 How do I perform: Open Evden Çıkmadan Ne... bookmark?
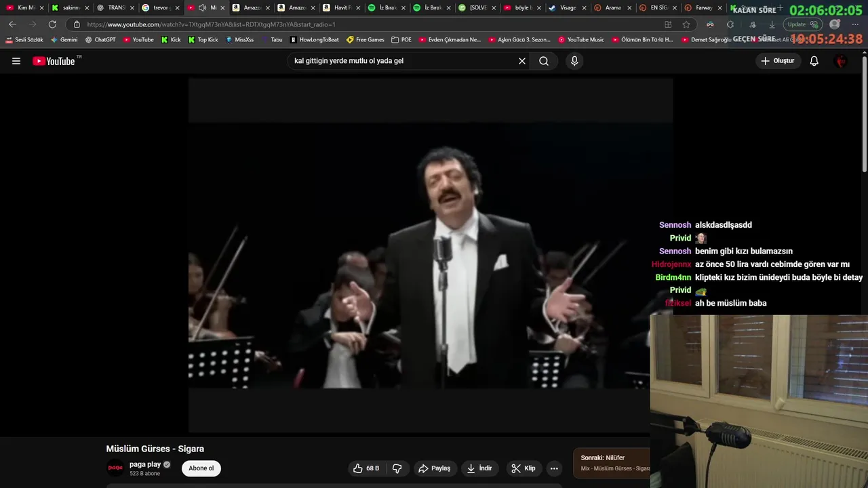tap(450, 40)
